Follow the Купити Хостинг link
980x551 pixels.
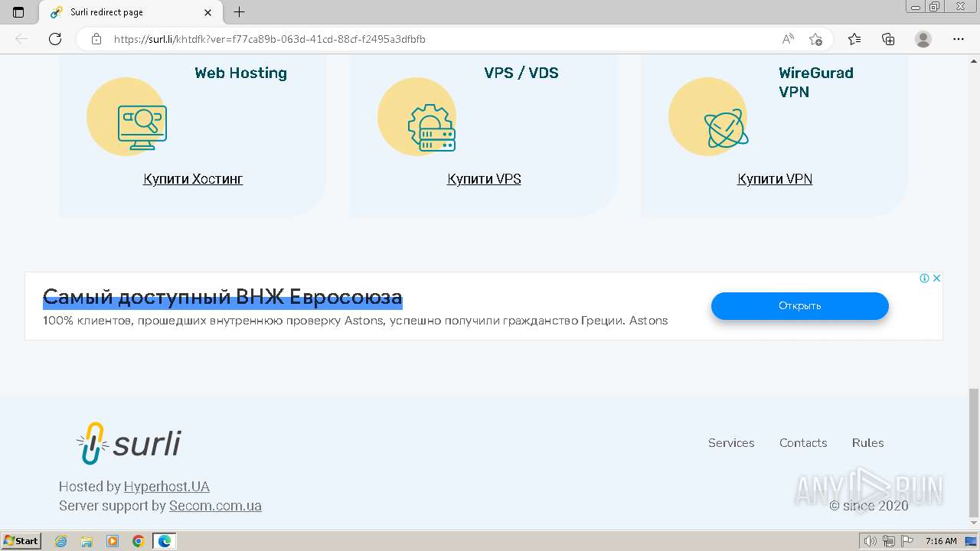[x=193, y=179]
